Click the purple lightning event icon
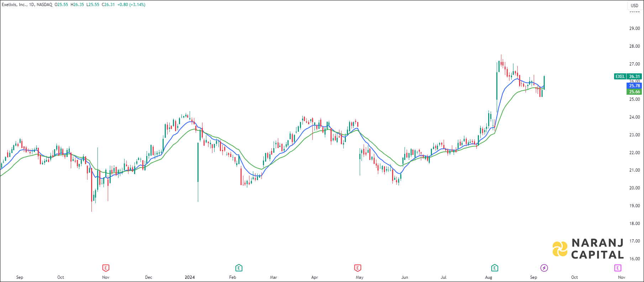This screenshot has height=282, width=644. coord(544,268)
